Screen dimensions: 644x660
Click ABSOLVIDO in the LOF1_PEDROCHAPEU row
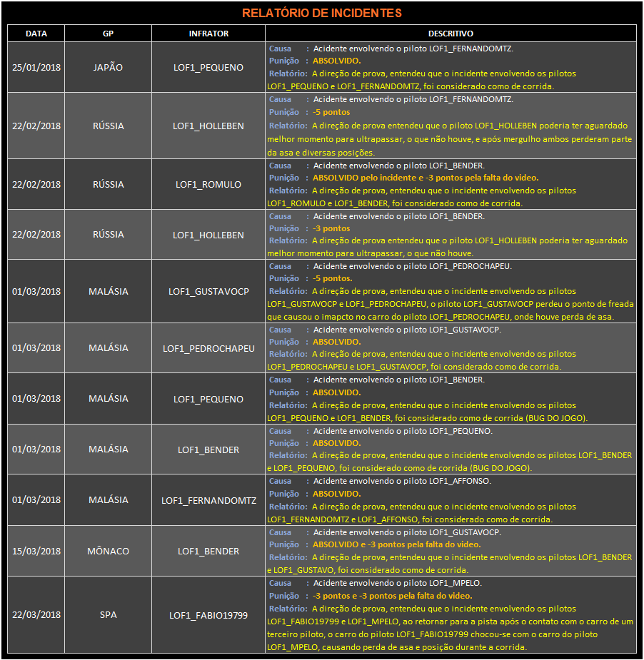[x=336, y=342]
